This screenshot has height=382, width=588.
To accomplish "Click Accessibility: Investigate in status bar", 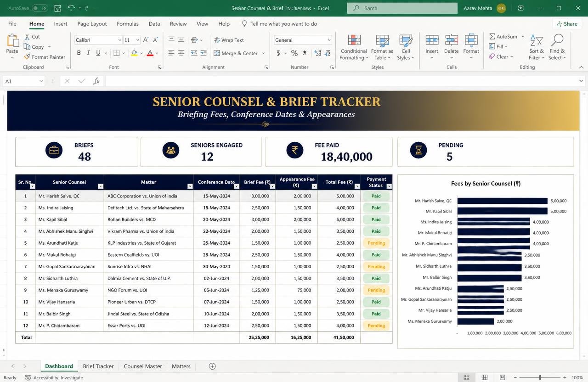I will point(54,378).
